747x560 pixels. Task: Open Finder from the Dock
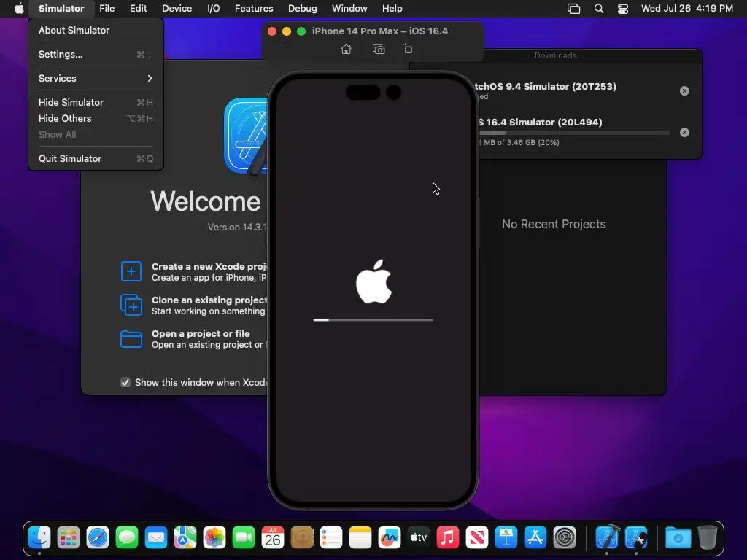39,538
